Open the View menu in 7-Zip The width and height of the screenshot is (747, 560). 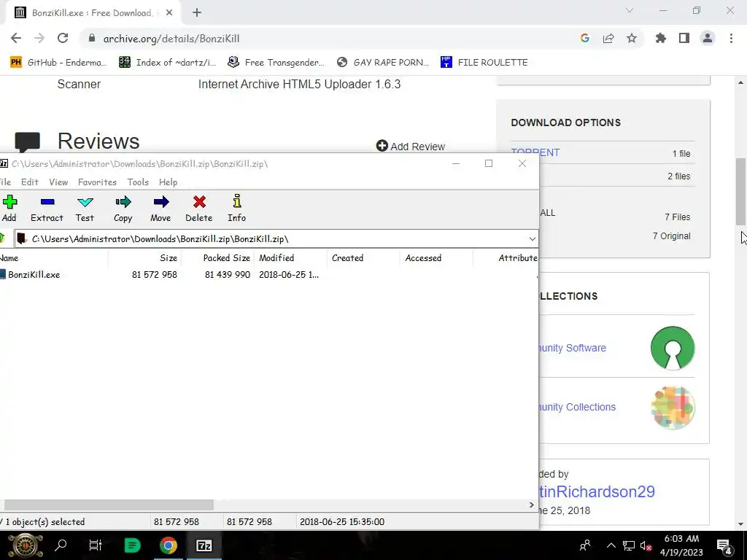[x=58, y=182]
